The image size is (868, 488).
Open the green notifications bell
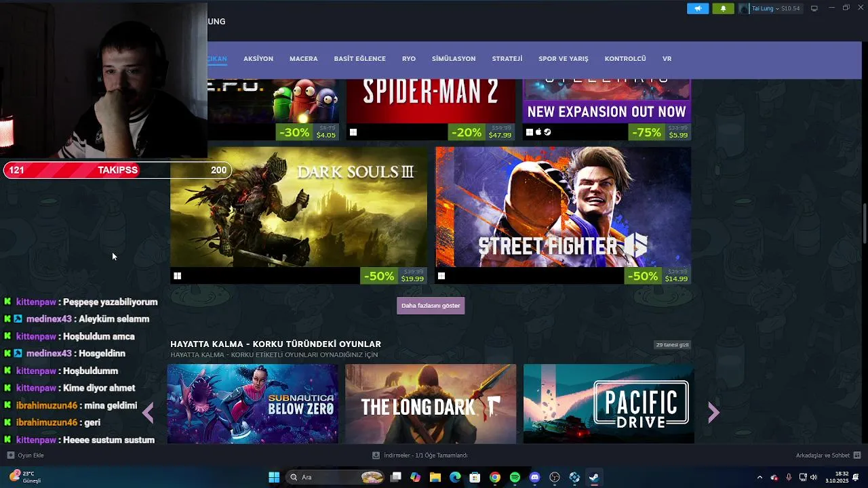(723, 8)
